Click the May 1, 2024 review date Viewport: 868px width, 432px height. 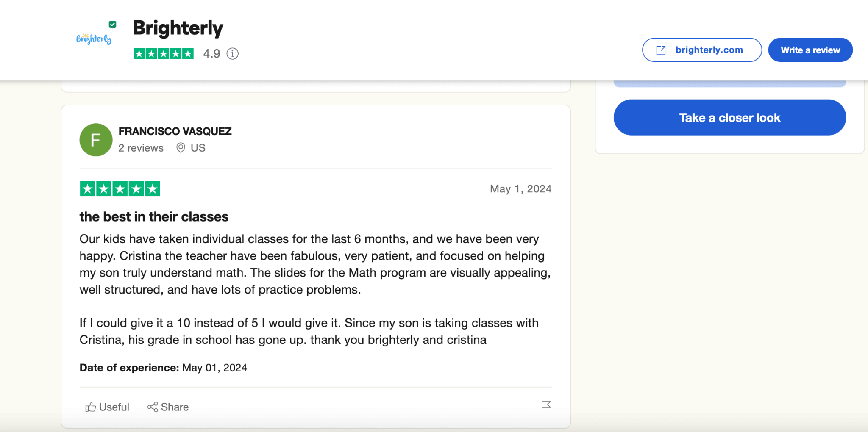(x=520, y=189)
